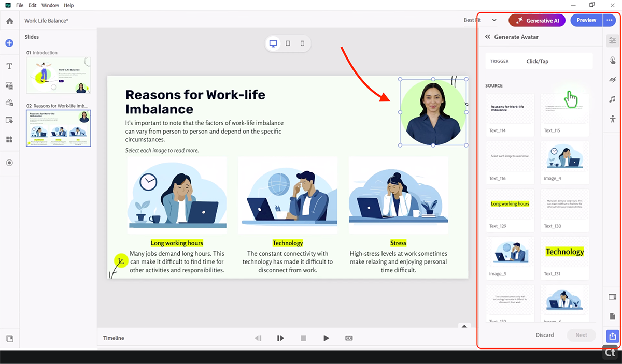Open the Window menu
The height and width of the screenshot is (364, 622).
(x=50, y=5)
